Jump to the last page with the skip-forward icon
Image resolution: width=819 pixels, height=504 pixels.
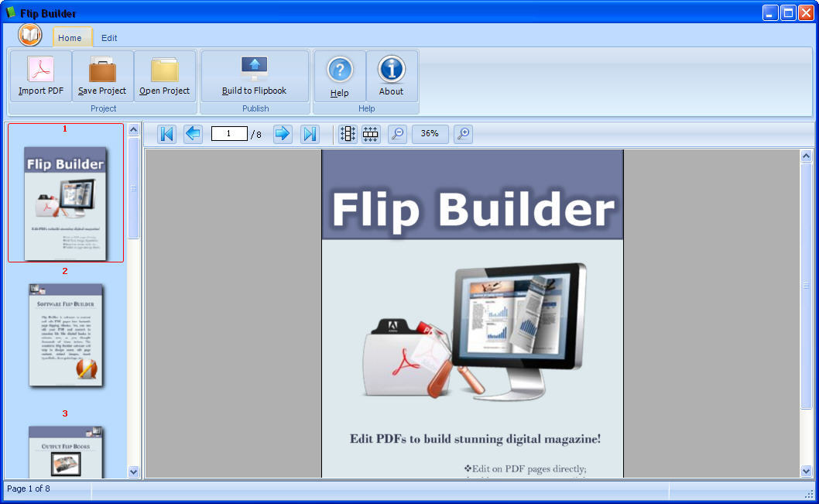[310, 133]
